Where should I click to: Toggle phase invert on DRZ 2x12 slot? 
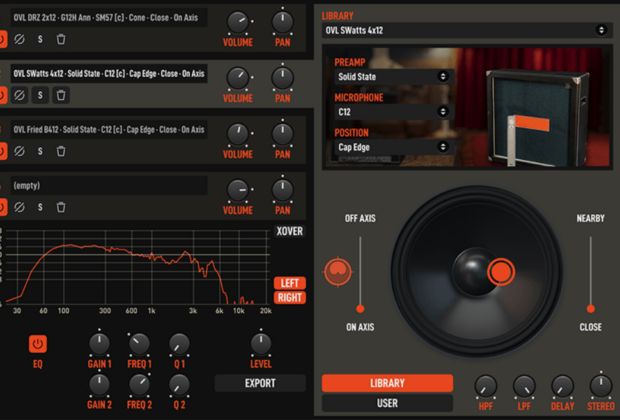pyautogui.click(x=19, y=39)
